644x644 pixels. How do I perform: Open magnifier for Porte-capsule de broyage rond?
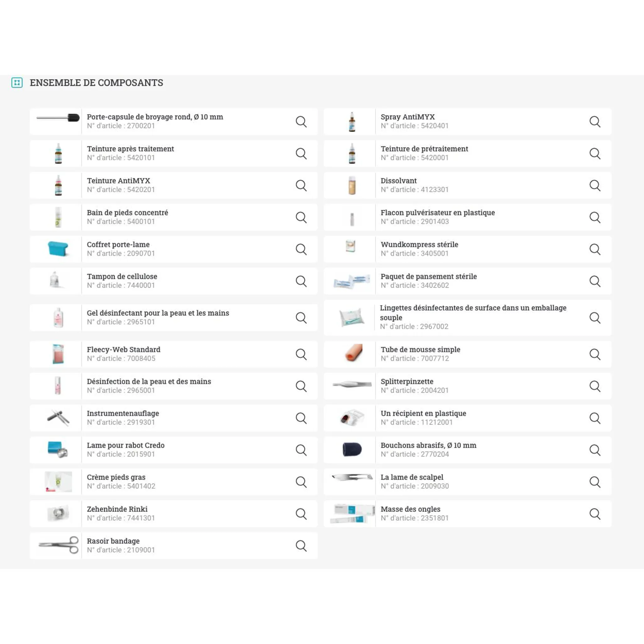coord(301,122)
